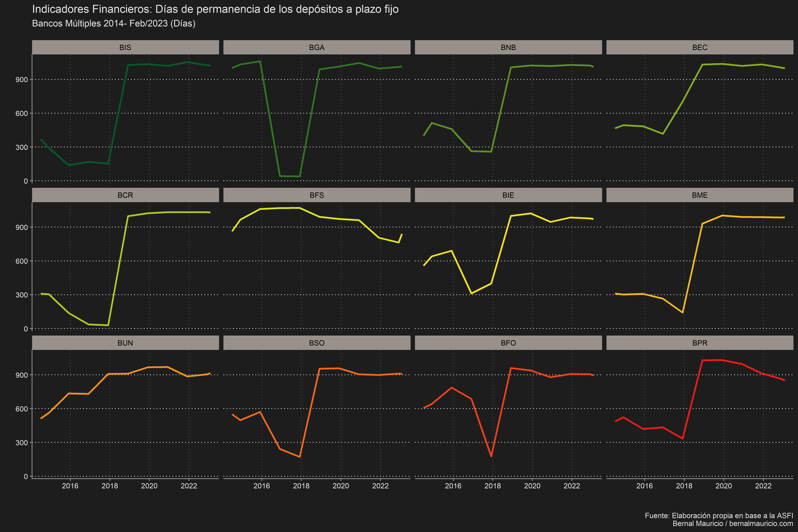
Task: Click y-axis label 600 in top row
Action: point(22,113)
